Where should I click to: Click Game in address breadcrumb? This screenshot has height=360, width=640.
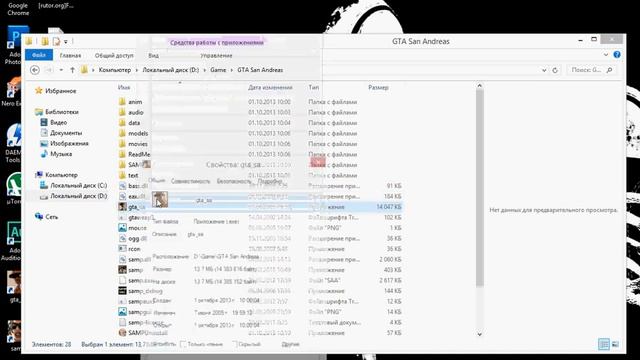tap(218, 70)
